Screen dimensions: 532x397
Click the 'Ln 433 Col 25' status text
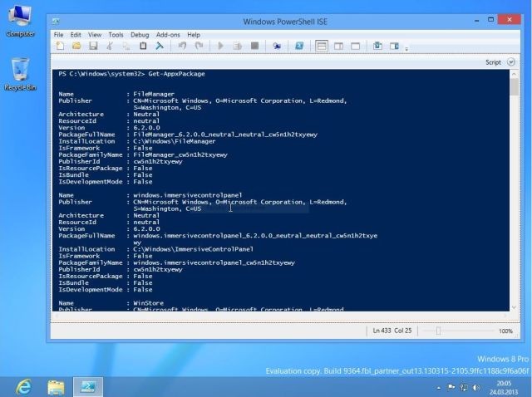pyautogui.click(x=392, y=331)
